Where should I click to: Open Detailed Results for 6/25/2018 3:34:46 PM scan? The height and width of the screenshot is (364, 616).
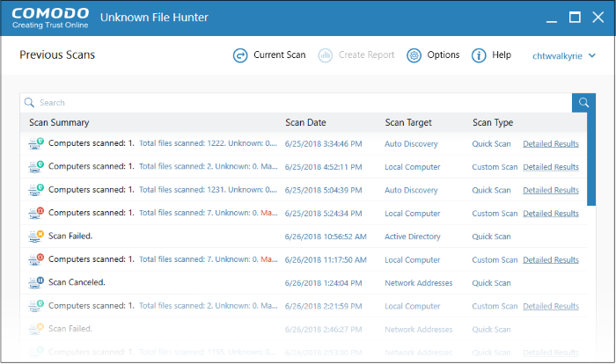click(x=551, y=143)
